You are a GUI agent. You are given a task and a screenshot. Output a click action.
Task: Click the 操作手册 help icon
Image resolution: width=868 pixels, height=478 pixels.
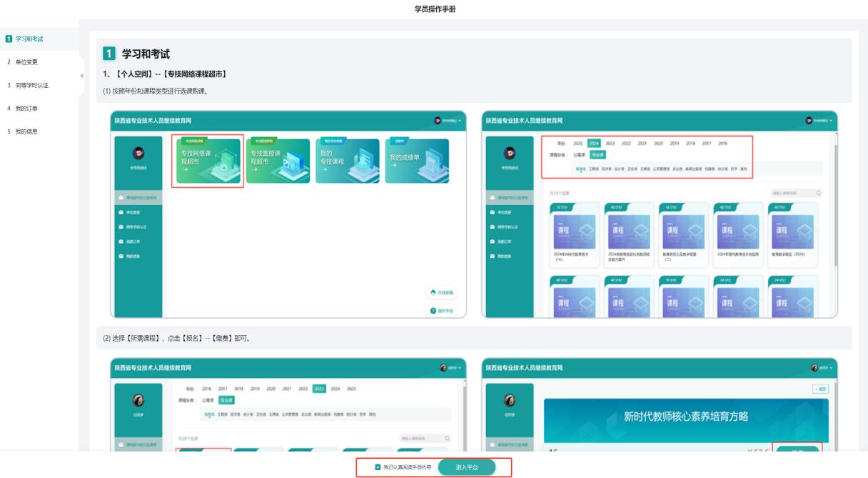pos(433,311)
